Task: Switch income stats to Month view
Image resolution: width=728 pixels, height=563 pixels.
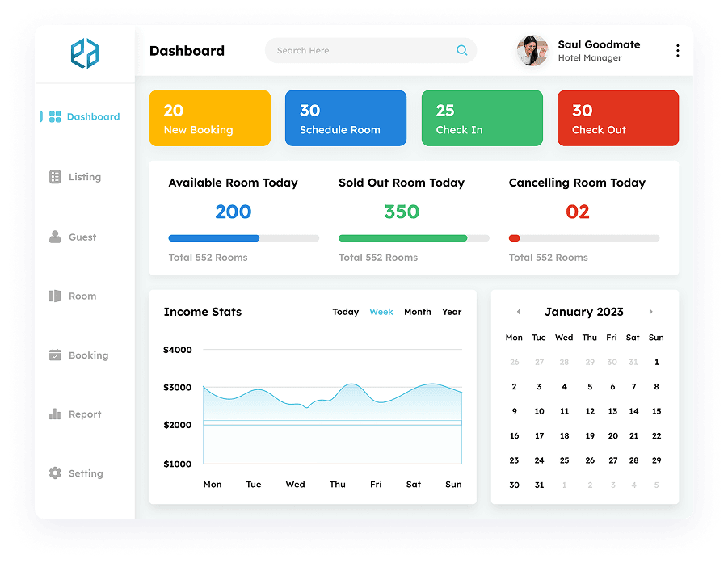Action: 418,312
